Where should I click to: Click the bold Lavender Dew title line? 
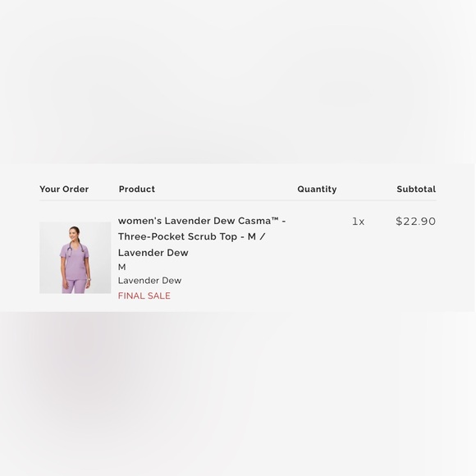[x=153, y=253]
